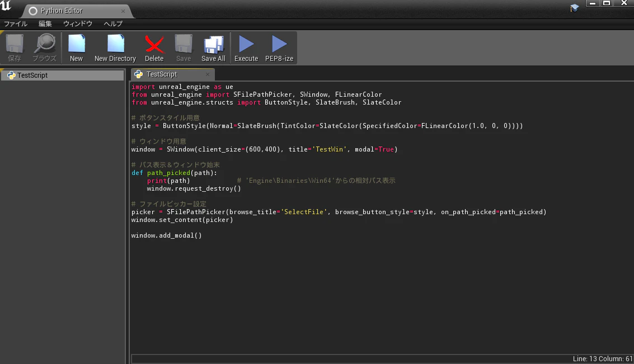The image size is (634, 364).
Task: Close the TestScript editor tab
Action: click(208, 74)
